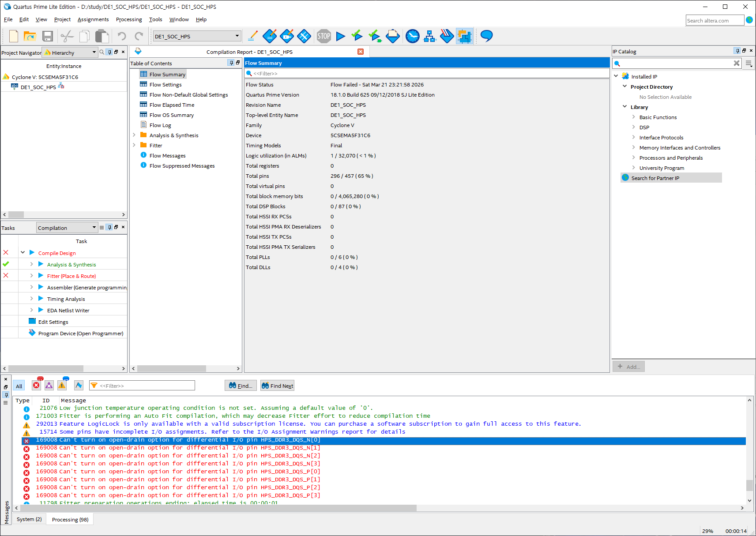Viewport: 756px width, 536px height.
Task: Click the STOP processing icon
Action: click(x=323, y=36)
